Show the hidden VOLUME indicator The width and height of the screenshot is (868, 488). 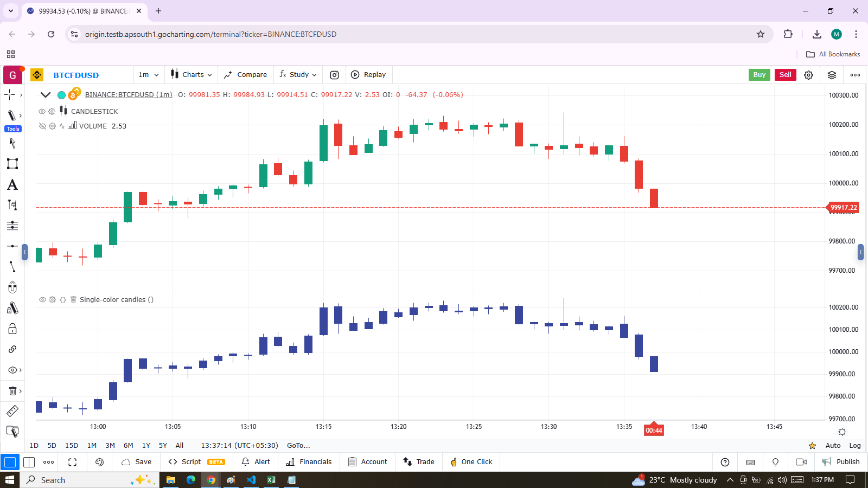pyautogui.click(x=42, y=126)
